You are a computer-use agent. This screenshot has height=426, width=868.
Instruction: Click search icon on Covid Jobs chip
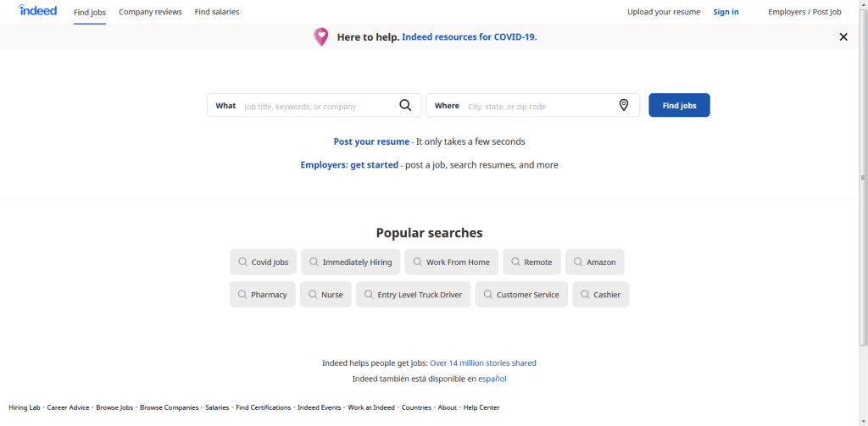coord(243,262)
